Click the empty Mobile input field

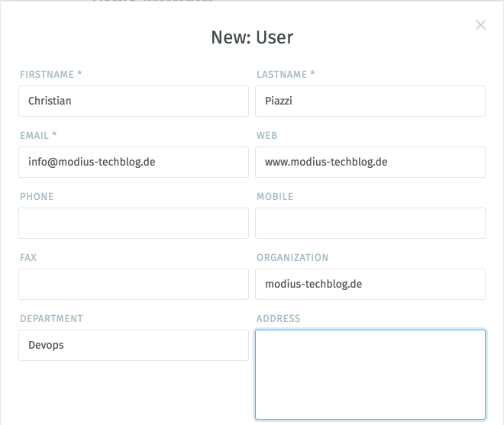tap(370, 223)
